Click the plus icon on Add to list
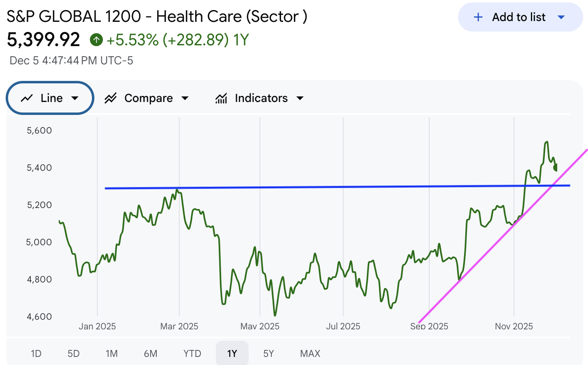Screen dimensions: 588x365 478,17
